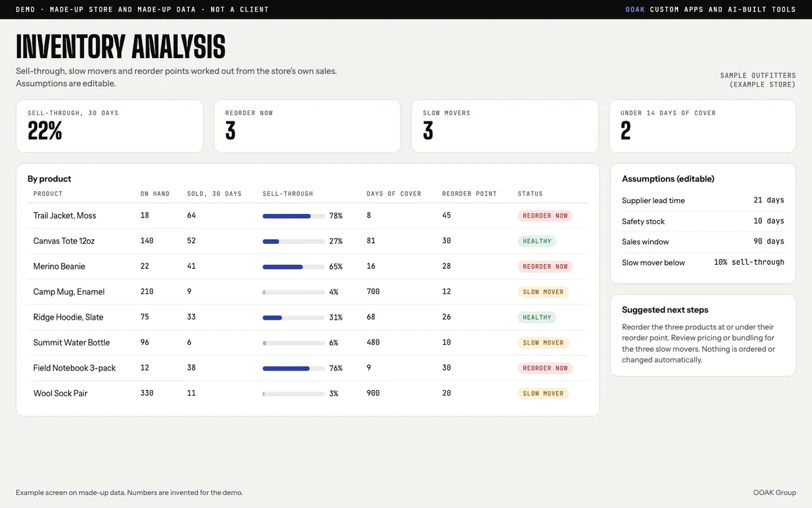This screenshot has height=508, width=812.
Task: Select the Summit Water Bottle product name
Action: [72, 343]
